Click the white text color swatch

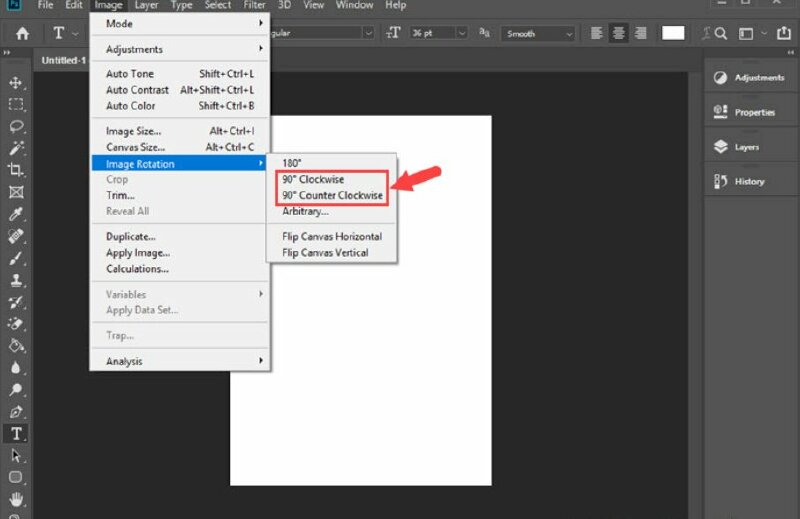coord(673,33)
